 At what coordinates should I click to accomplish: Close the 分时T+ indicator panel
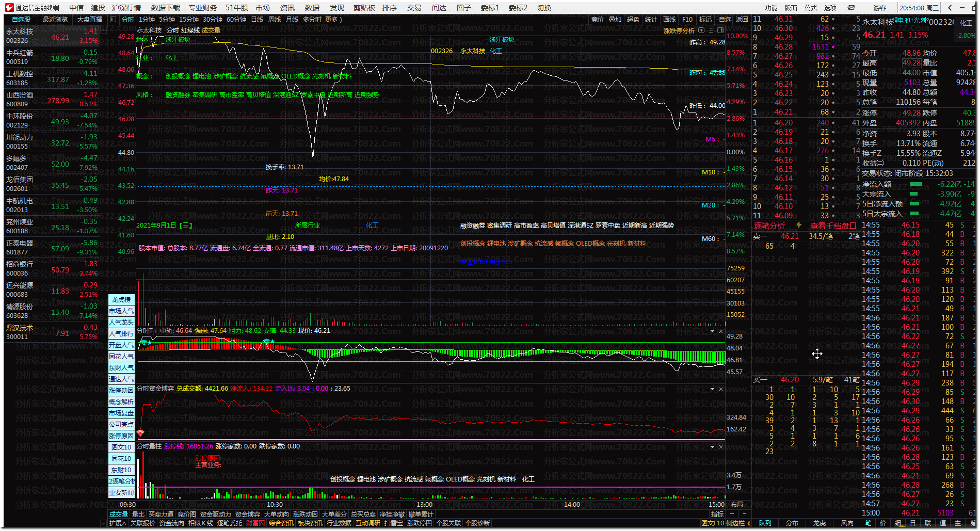point(721,331)
